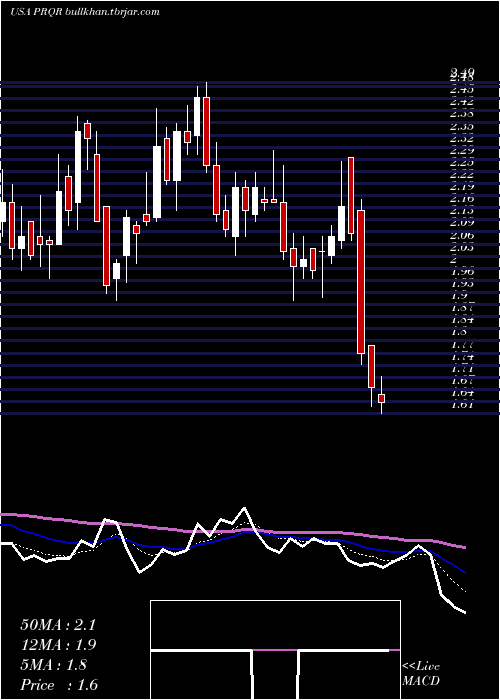Image resolution: width=500 pixels, height=700 pixels.
Task: Click the 2.32 price axis label
Action: (x=462, y=138)
